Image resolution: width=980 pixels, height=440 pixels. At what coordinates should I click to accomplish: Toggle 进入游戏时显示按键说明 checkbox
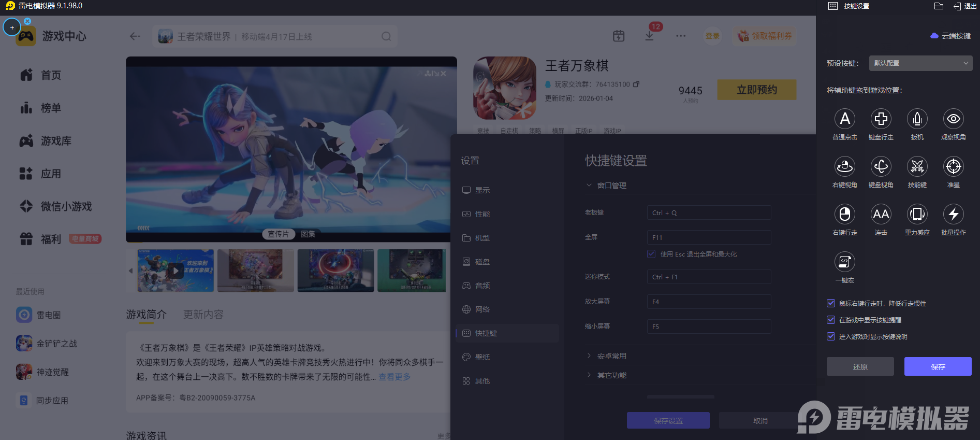(831, 337)
